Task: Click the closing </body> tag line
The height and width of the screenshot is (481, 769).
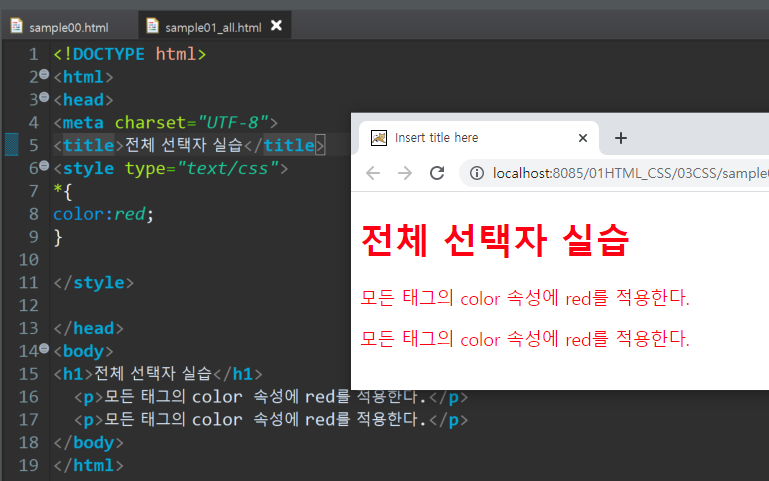Action: 88,443
